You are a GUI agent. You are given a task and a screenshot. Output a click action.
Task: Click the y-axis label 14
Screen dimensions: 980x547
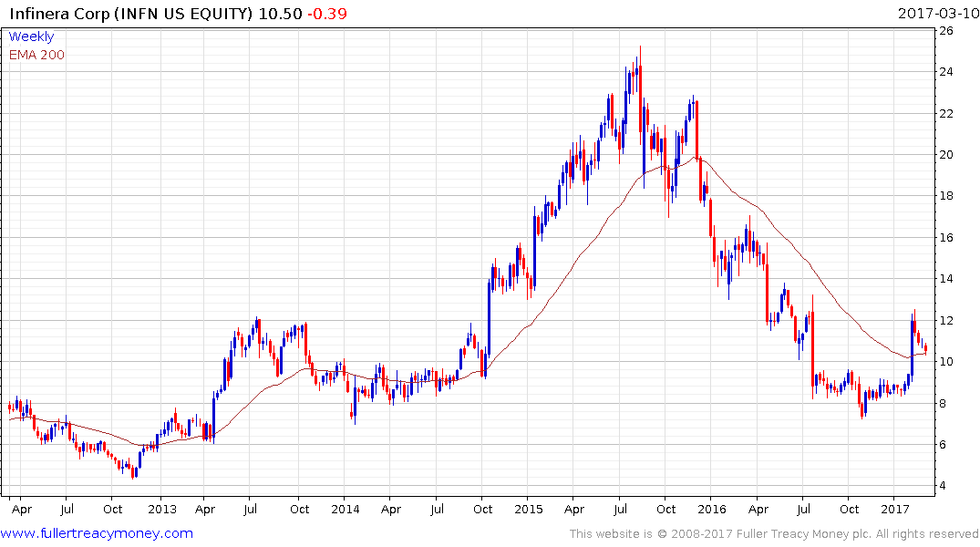(946, 279)
